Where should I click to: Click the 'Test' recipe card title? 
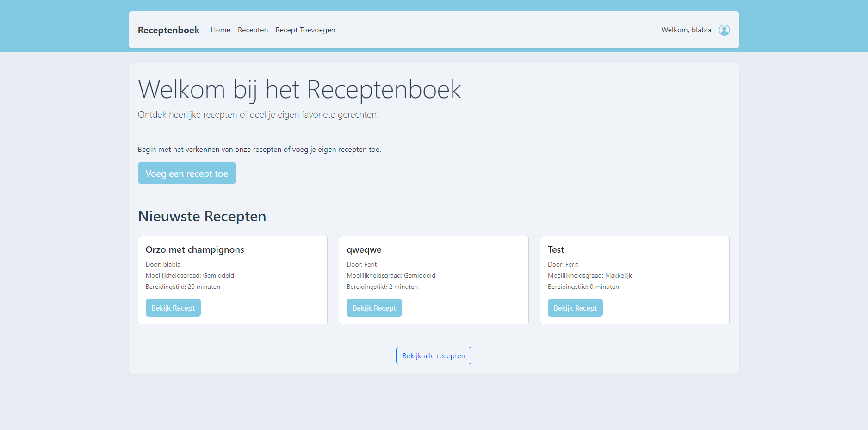(556, 249)
